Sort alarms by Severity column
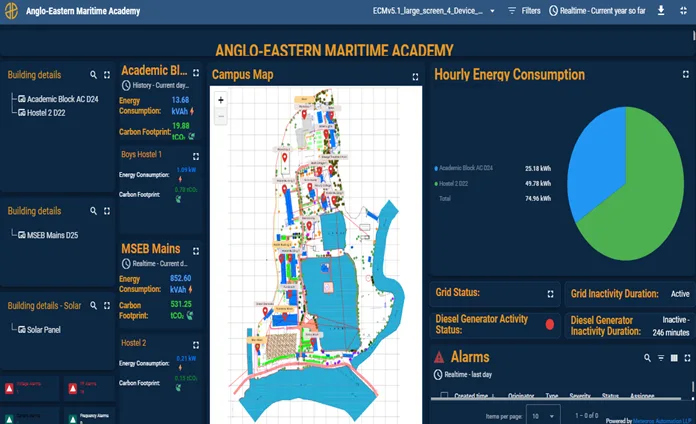This screenshot has width=696, height=424. coord(580,396)
